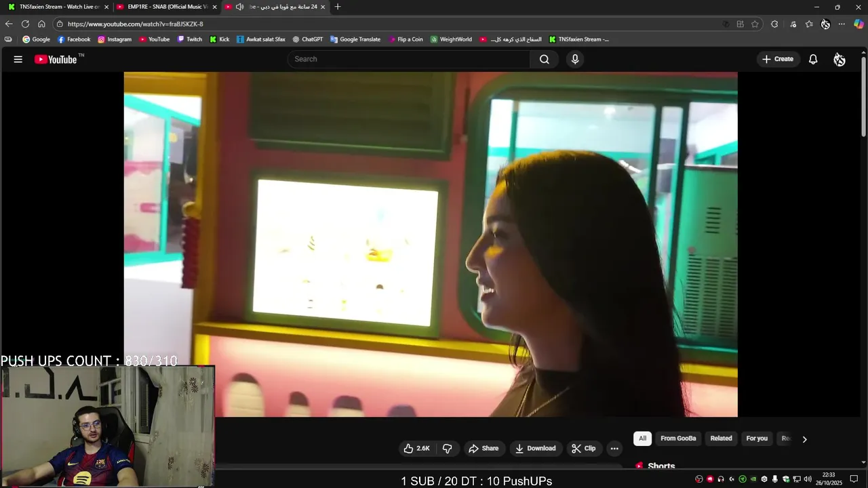Open YouTube bookmark in favorites bar
Viewport: 868px width, 488px height.
(x=154, y=39)
